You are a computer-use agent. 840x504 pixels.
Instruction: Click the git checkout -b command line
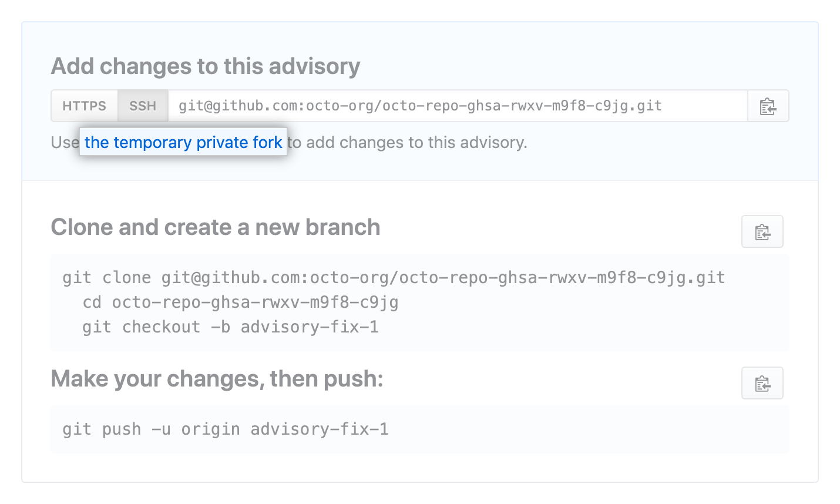pos(230,327)
